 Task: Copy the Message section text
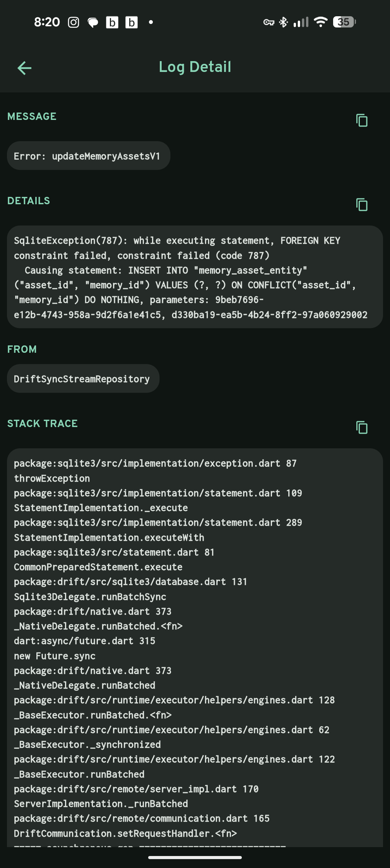point(362,120)
